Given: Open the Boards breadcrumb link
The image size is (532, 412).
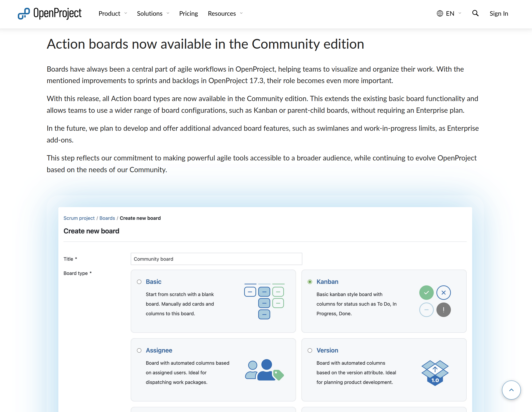Looking at the screenshot, I should [107, 218].
